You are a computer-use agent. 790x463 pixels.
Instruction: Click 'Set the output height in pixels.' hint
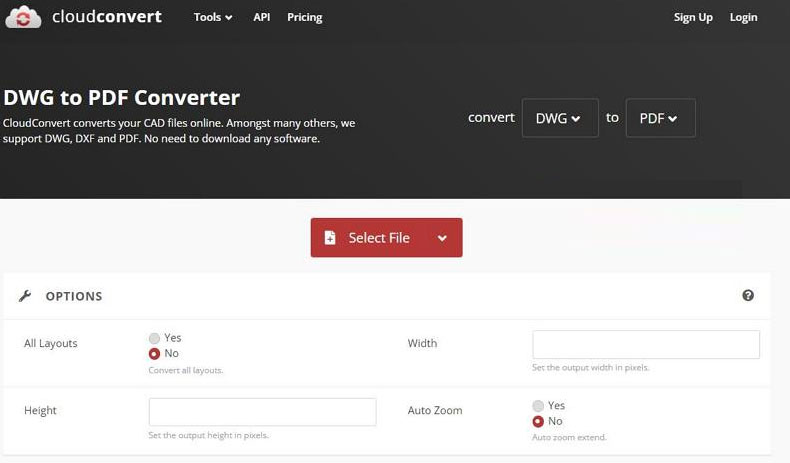(x=209, y=435)
